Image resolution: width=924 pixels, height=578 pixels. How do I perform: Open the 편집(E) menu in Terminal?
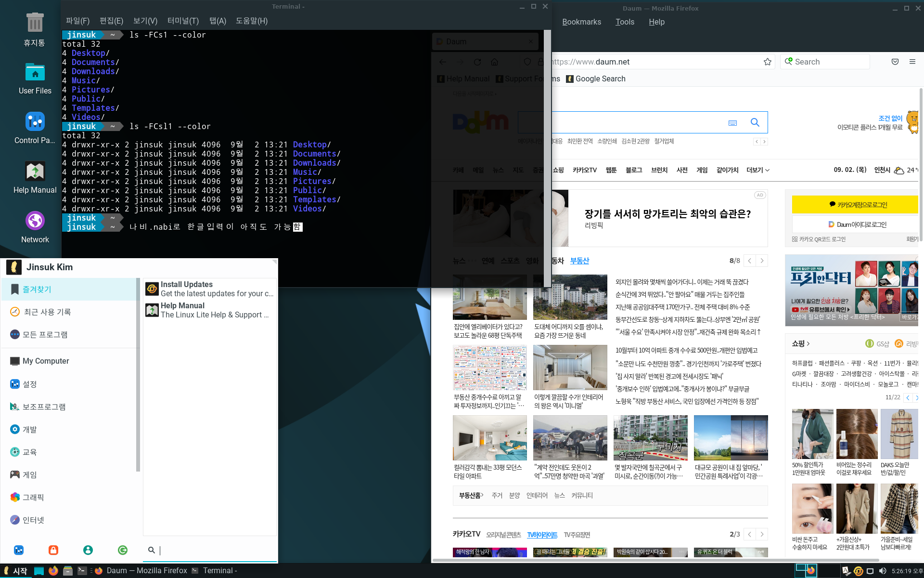coord(111,21)
